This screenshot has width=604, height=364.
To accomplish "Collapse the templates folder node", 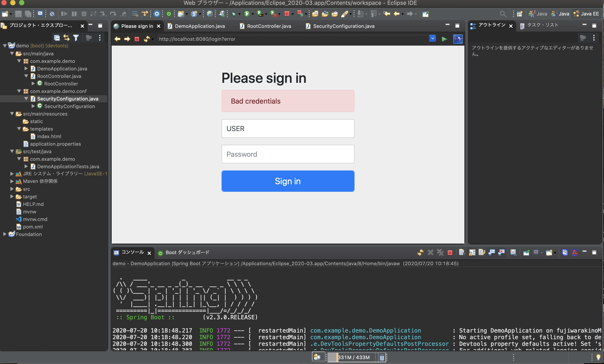I will pos(19,129).
